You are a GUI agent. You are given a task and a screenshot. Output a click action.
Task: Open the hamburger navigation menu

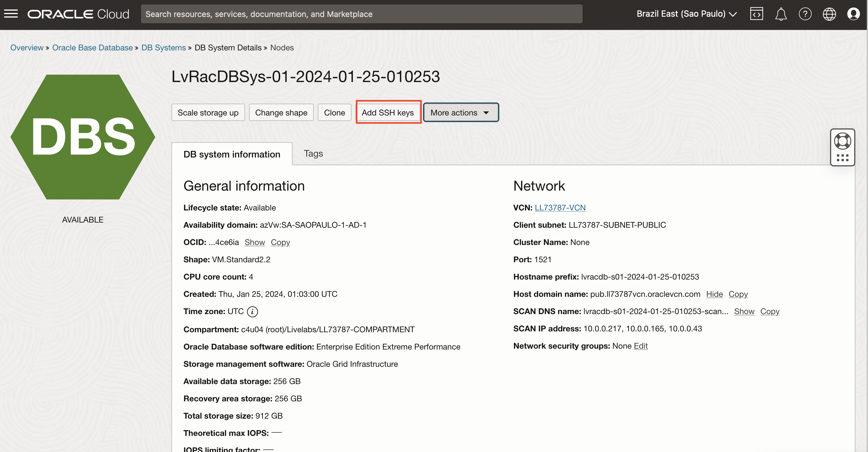pos(11,14)
